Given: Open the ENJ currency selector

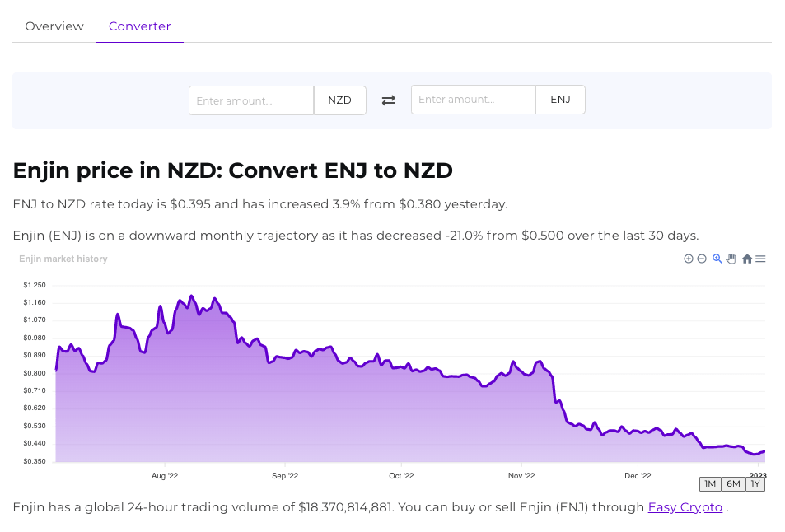Looking at the screenshot, I should pos(560,100).
